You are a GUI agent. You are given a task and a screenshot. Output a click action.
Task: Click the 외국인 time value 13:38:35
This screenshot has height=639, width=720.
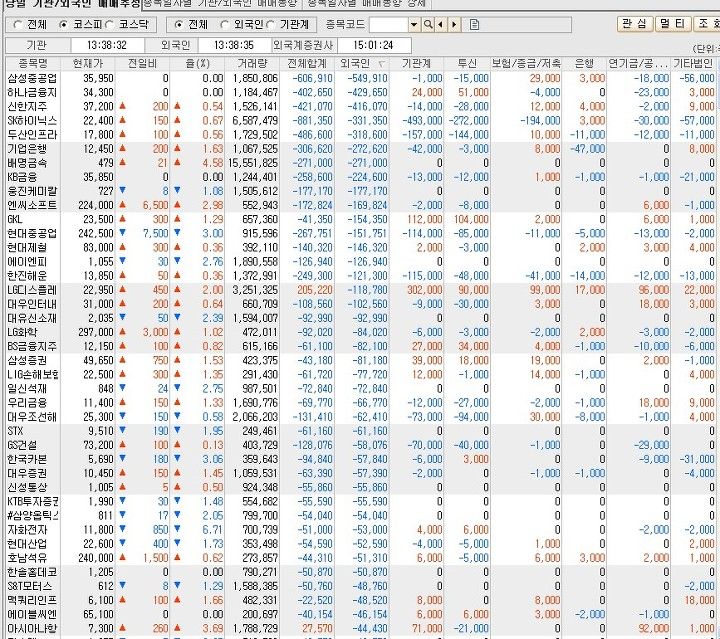[x=234, y=45]
